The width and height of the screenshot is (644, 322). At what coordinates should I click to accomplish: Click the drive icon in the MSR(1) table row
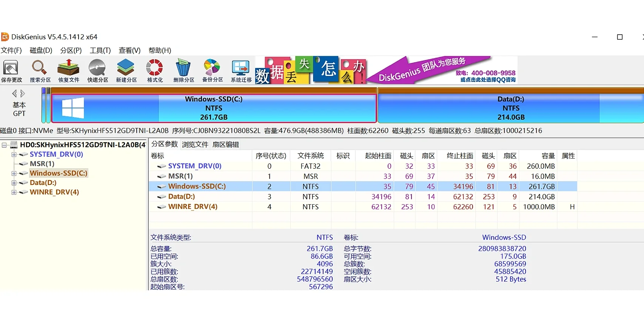point(162,176)
